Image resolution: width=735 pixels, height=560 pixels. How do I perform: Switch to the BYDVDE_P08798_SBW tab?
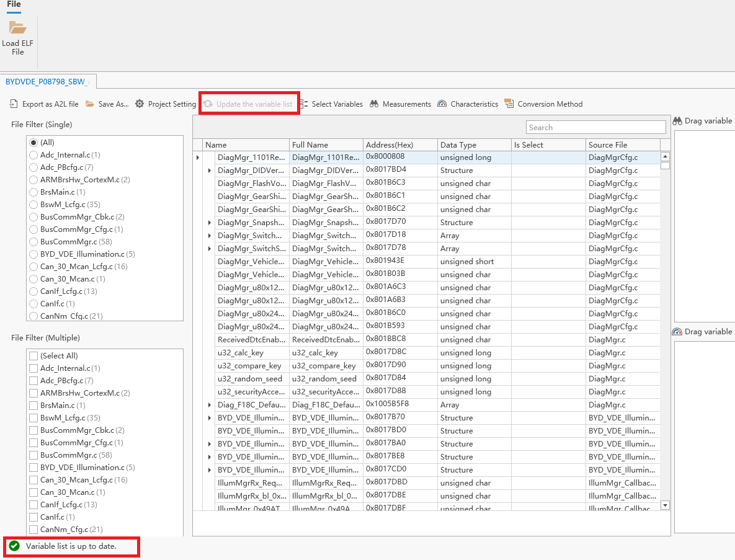47,82
